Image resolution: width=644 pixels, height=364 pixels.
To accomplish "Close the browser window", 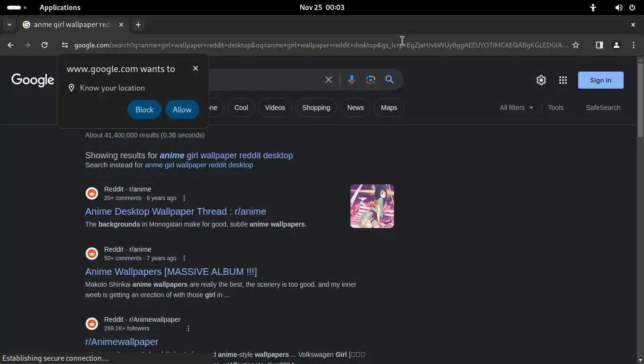I will (633, 25).
